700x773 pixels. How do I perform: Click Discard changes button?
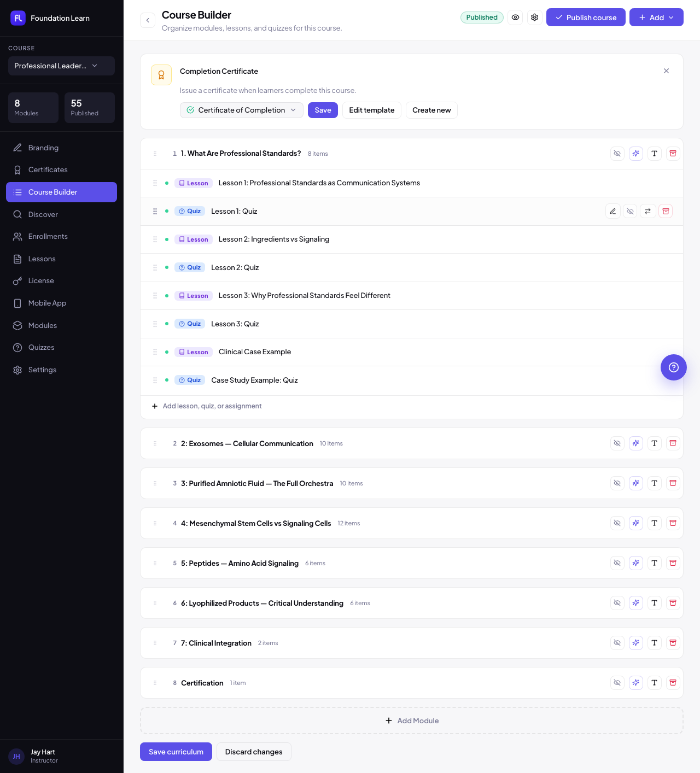tap(254, 752)
